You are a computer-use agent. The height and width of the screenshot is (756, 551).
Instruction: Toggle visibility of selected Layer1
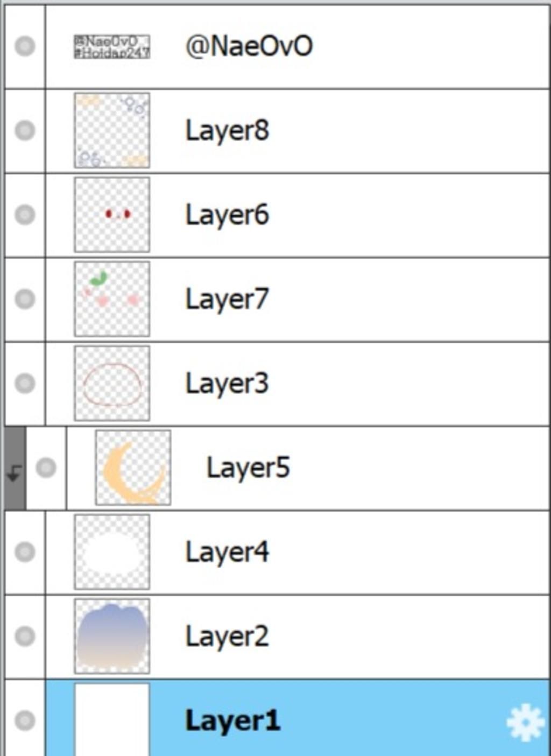pyautogui.click(x=25, y=720)
